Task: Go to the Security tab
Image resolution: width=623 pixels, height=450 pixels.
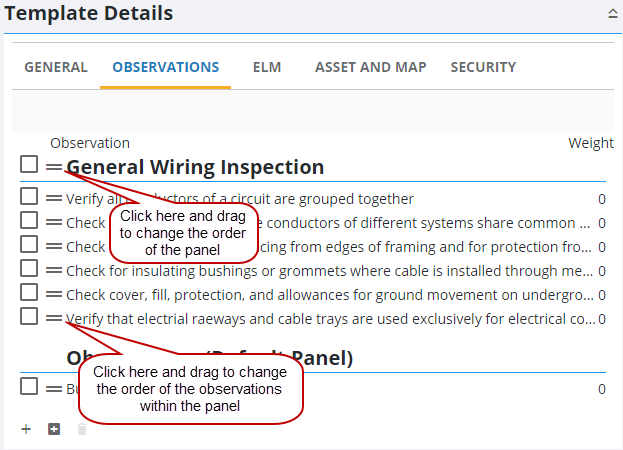Action: point(483,67)
